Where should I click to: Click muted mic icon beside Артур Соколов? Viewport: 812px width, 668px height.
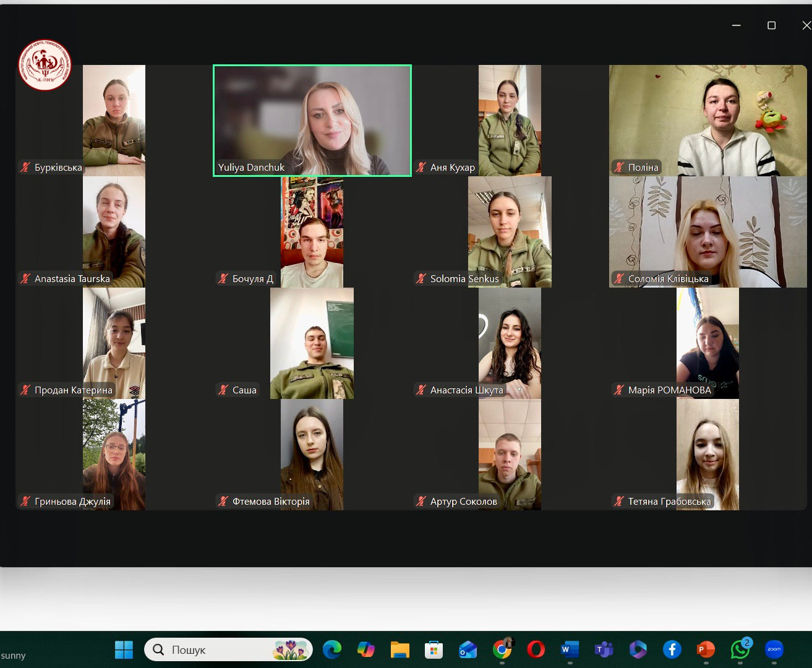point(421,501)
